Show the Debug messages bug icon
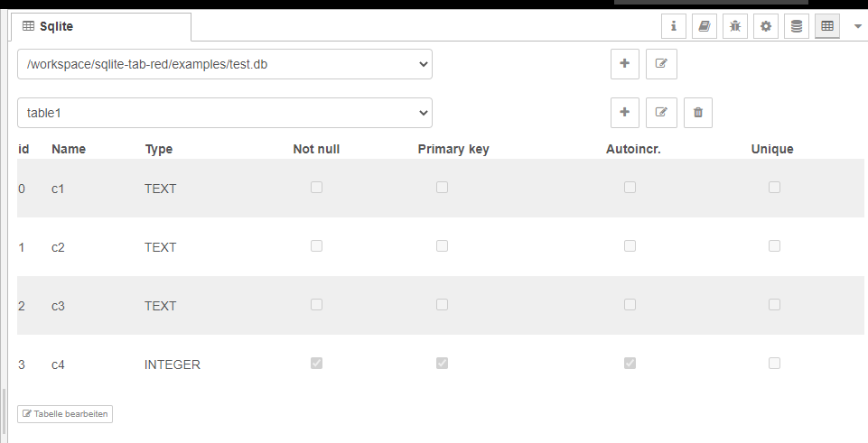This screenshot has height=443, width=868. tap(735, 27)
